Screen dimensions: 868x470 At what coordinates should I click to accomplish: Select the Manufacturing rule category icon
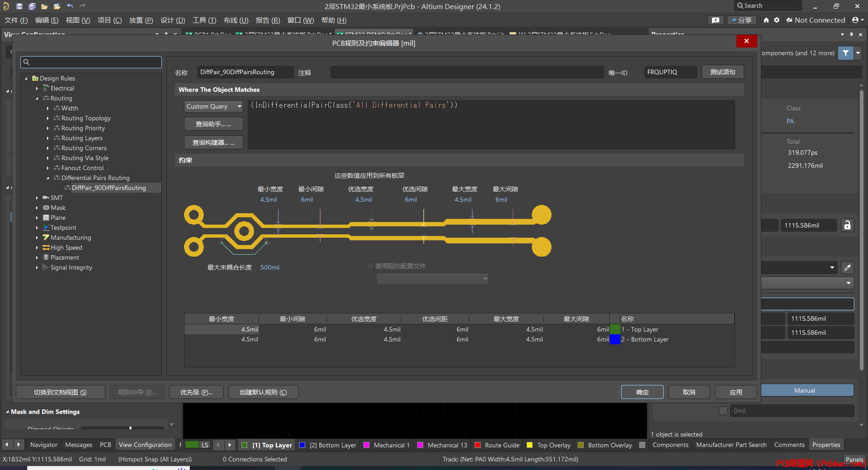click(46, 237)
